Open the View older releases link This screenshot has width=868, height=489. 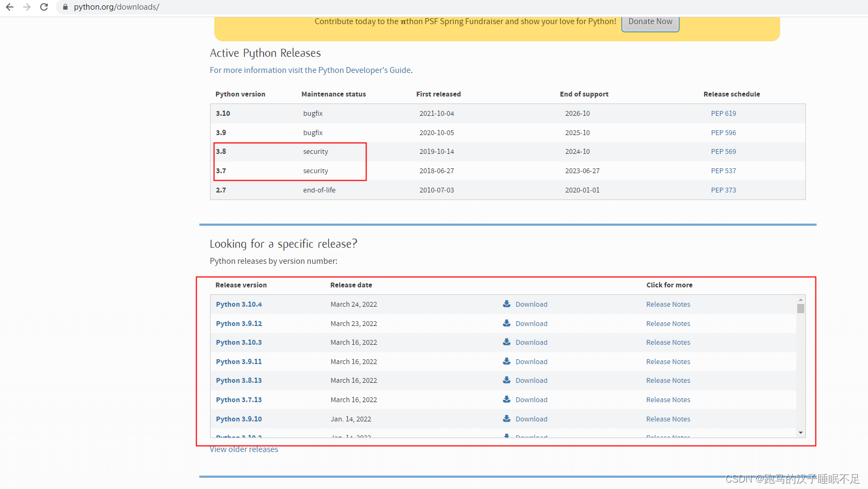[244, 449]
